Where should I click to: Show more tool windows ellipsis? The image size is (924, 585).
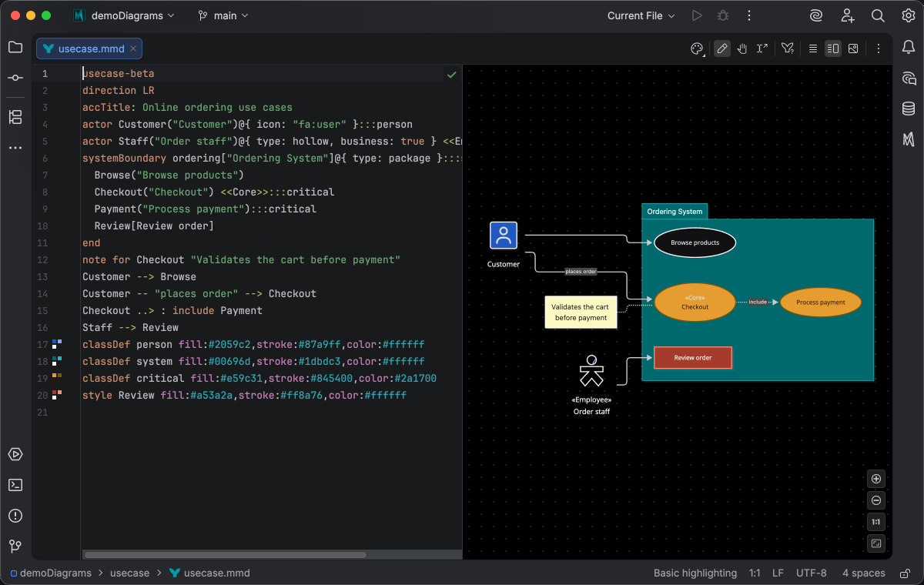pyautogui.click(x=15, y=147)
